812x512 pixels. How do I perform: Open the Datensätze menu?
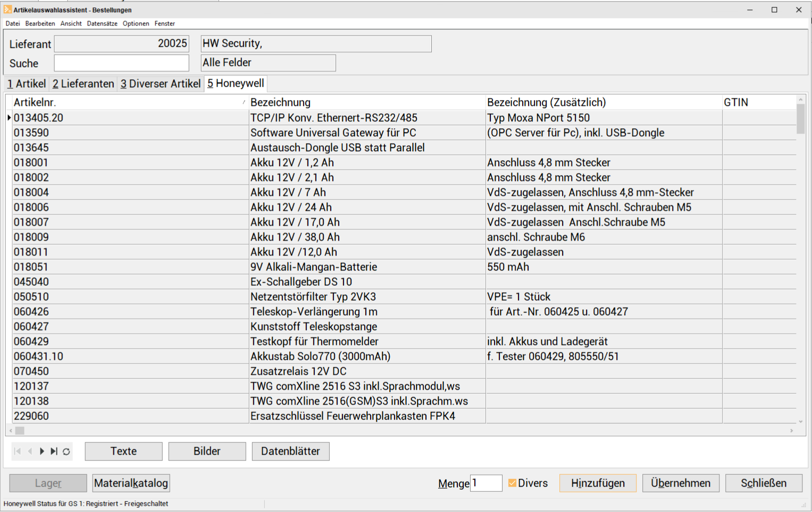[x=102, y=23]
